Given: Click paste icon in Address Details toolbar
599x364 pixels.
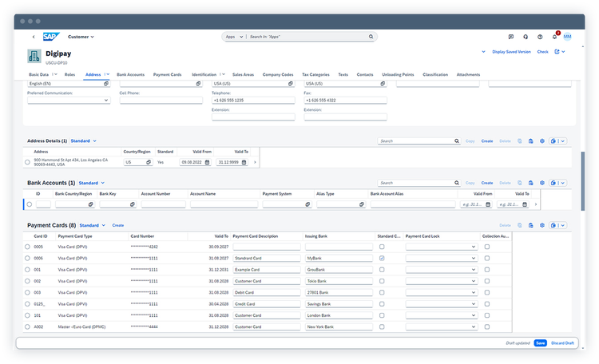Looking at the screenshot, I should (530, 141).
